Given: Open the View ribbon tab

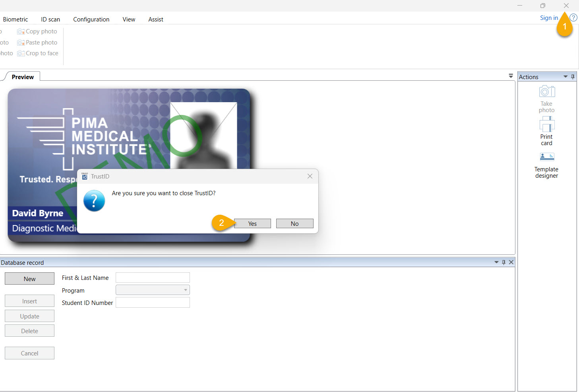Looking at the screenshot, I should [x=129, y=19].
